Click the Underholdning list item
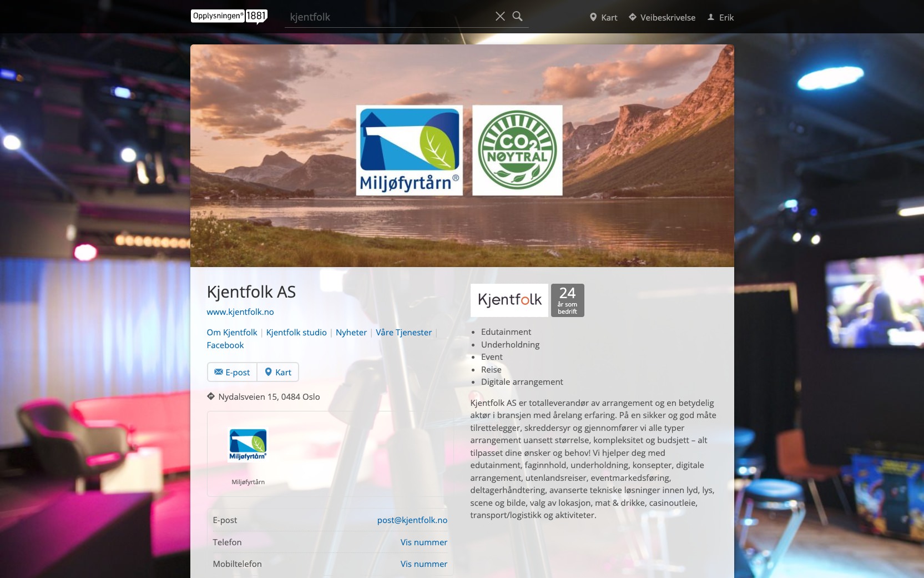This screenshot has height=578, width=924. [x=510, y=345]
